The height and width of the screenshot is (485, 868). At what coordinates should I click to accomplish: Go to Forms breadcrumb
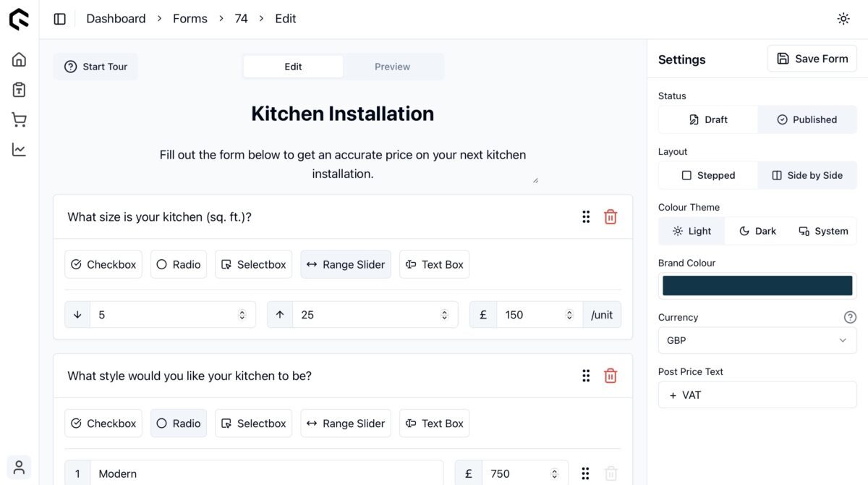190,19
